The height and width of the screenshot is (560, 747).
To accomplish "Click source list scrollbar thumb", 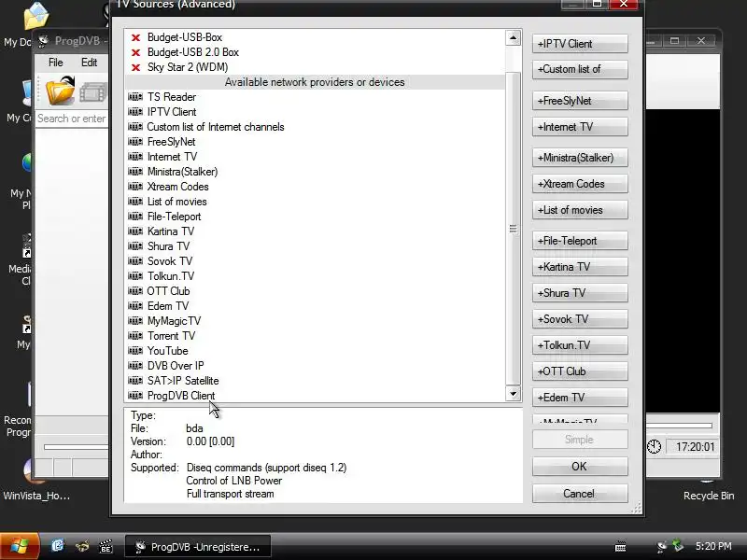I will tap(513, 229).
